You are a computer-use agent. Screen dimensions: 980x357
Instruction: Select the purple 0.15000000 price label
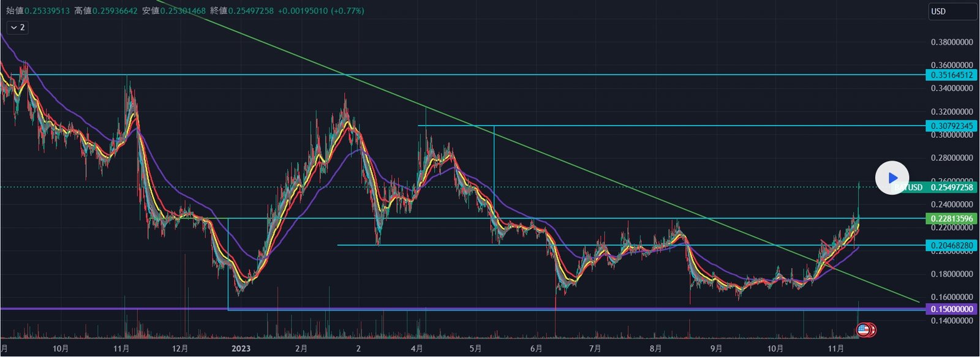tap(951, 309)
